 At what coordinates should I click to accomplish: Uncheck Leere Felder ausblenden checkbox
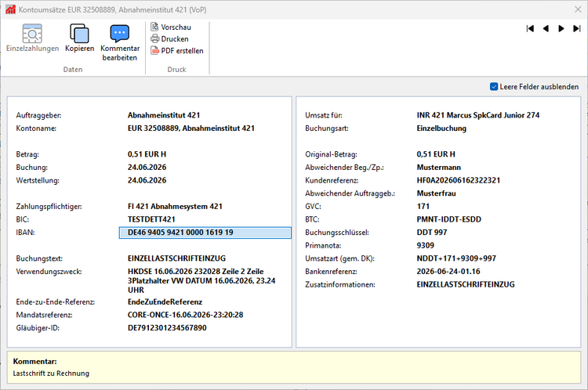click(x=494, y=87)
